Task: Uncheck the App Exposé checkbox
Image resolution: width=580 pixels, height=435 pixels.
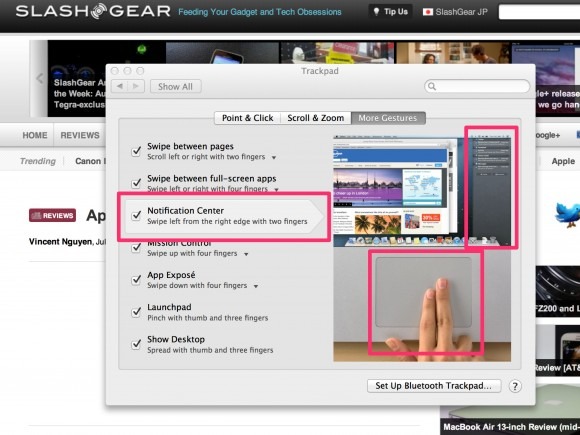Action: (x=136, y=280)
